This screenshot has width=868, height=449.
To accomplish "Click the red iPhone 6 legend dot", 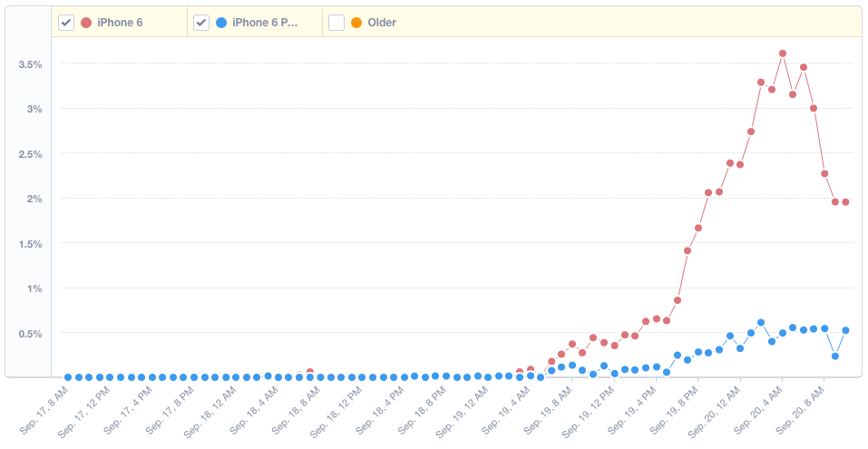I will (86, 23).
